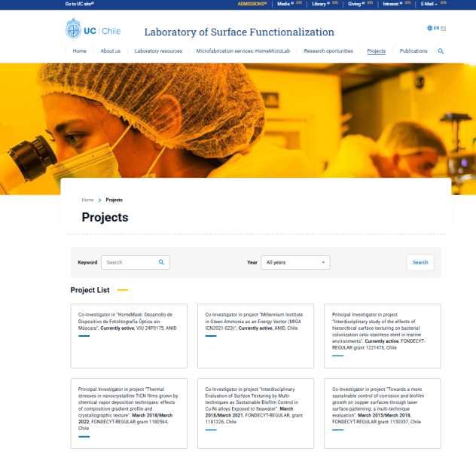Screen dimensions: 476x452
Task: Click the Giving link in the top bar
Action: pyautogui.click(x=356, y=4)
